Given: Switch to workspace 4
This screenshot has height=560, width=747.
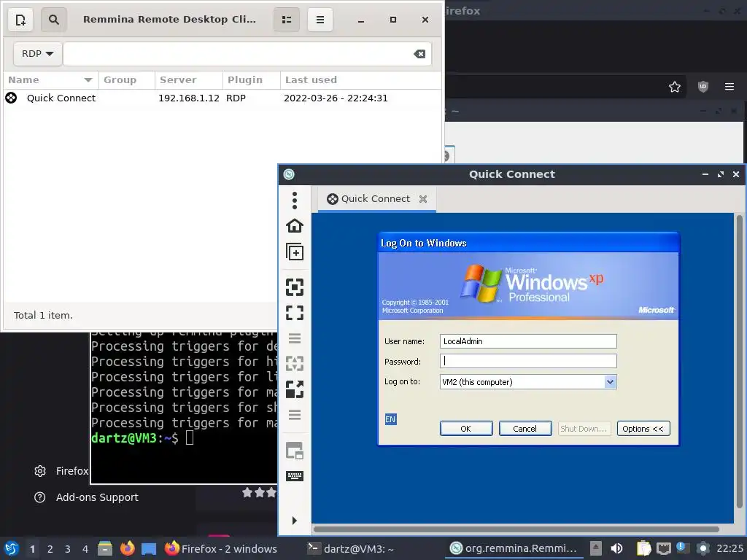Looking at the screenshot, I should tap(85, 549).
